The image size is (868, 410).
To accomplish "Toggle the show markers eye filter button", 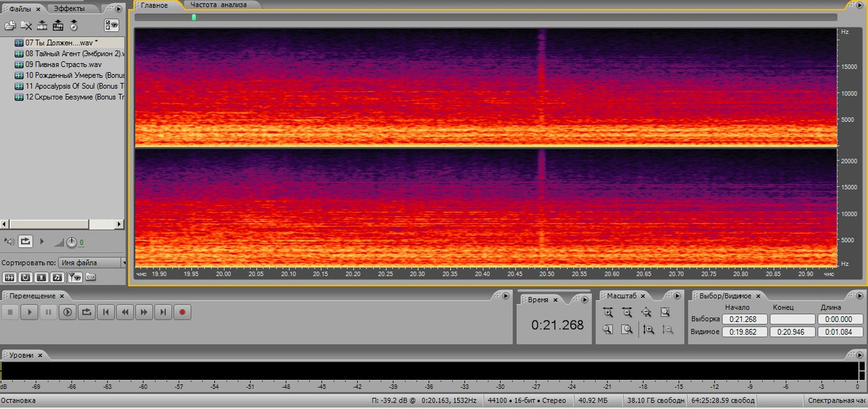I will [75, 277].
